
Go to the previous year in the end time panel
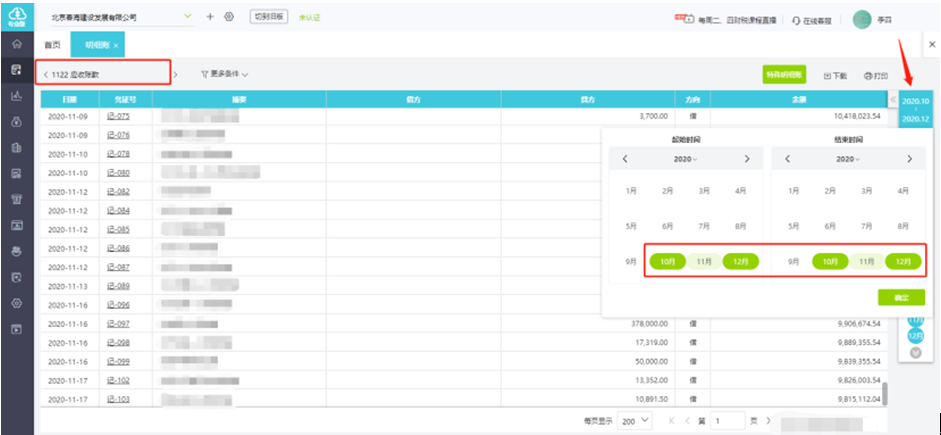(x=787, y=159)
